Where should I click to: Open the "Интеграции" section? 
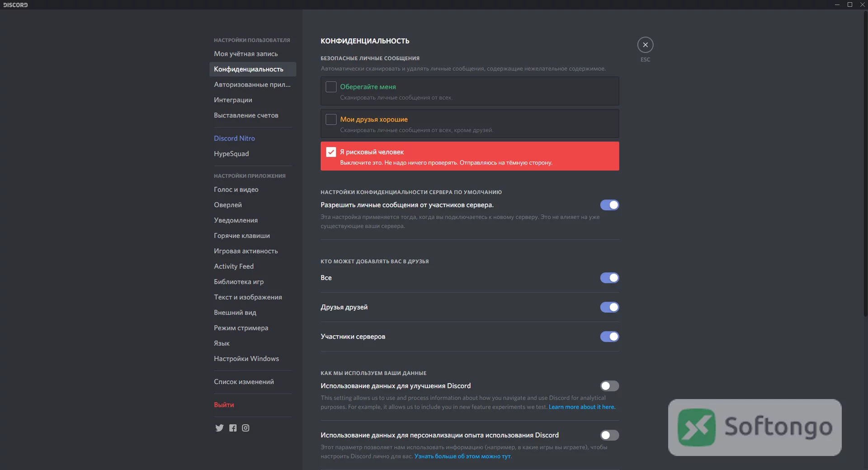[253, 100]
